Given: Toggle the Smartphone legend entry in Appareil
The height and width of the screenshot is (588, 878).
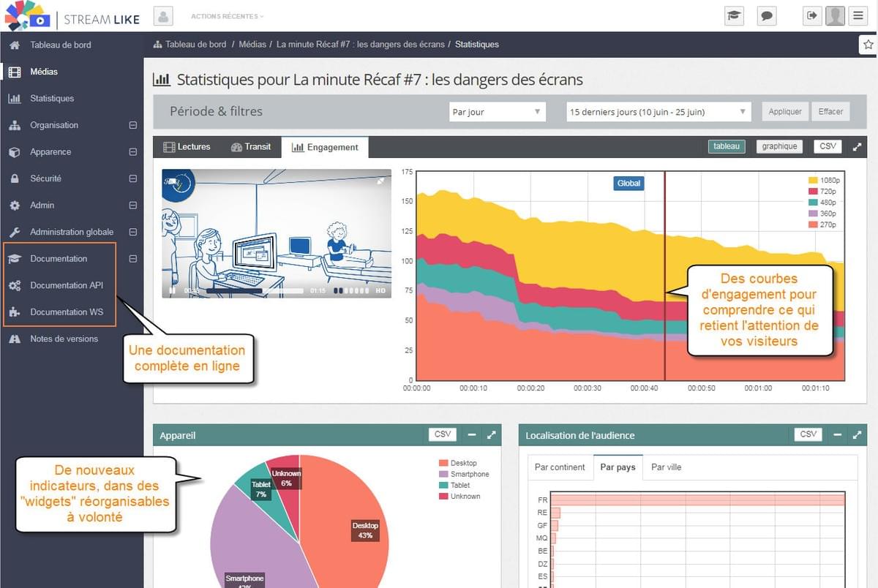Looking at the screenshot, I should (x=464, y=474).
